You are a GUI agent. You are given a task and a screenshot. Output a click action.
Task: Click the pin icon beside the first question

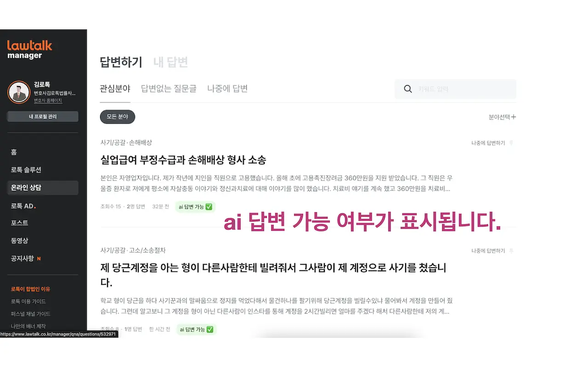point(511,143)
